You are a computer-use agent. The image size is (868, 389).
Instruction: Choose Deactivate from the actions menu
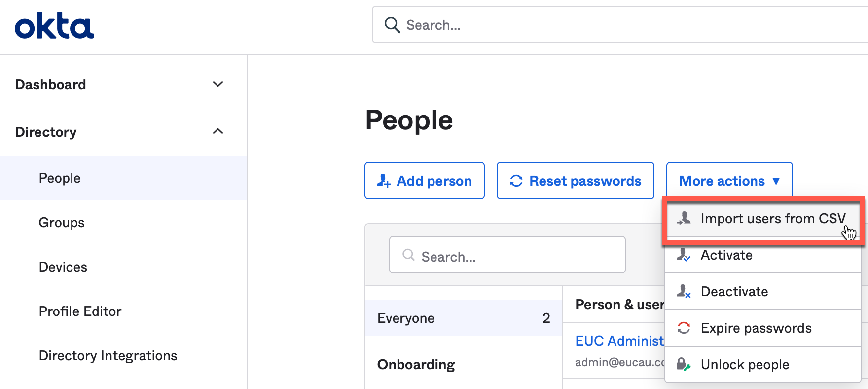(x=734, y=292)
